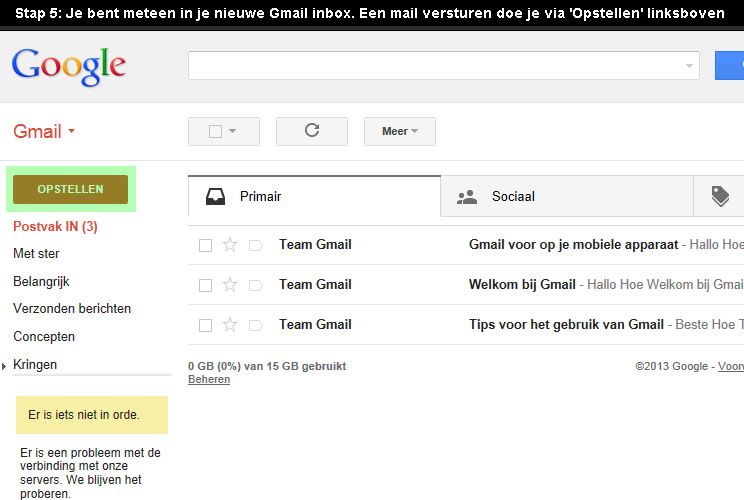Click the Beheren storage link
This screenshot has width=744, height=500.
pyautogui.click(x=209, y=380)
